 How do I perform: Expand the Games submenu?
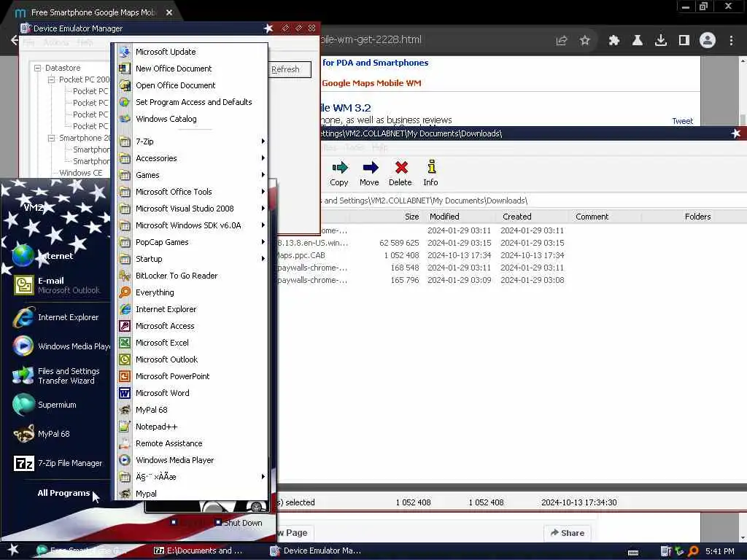pos(192,175)
